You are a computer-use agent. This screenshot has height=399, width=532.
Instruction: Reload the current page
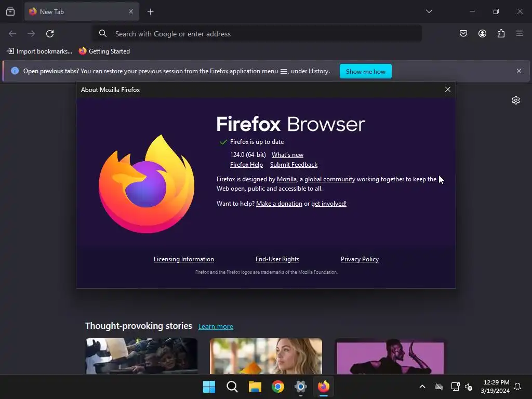coord(50,34)
